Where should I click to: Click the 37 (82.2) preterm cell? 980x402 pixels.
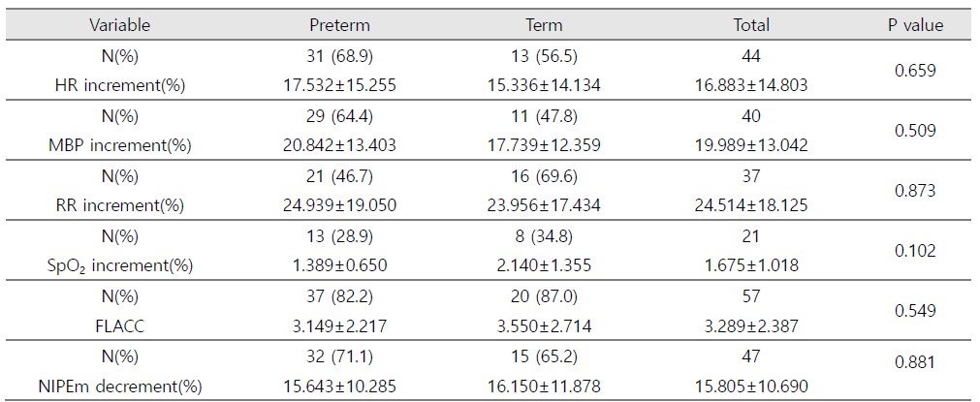point(339,296)
